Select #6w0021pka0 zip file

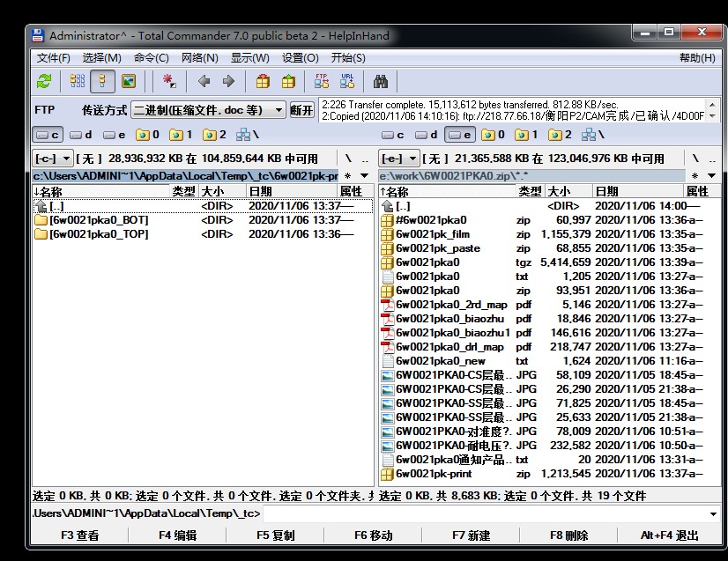pos(549,220)
